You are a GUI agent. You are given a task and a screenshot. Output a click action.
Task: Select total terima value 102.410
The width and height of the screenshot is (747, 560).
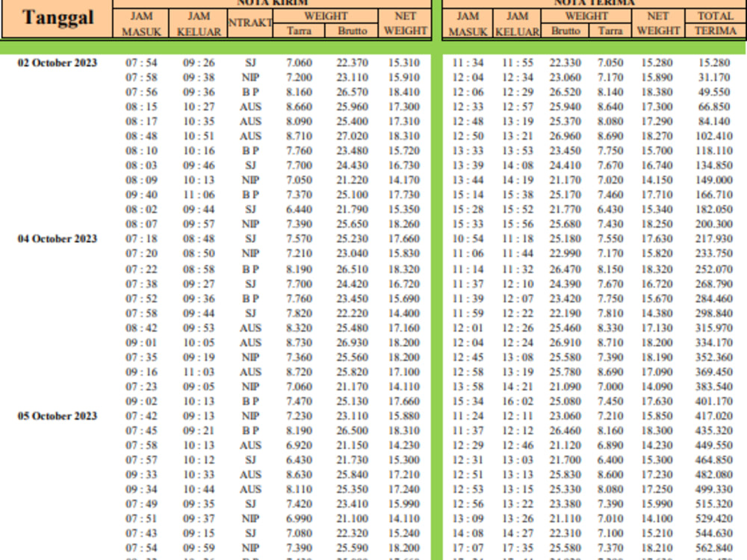[x=714, y=136]
